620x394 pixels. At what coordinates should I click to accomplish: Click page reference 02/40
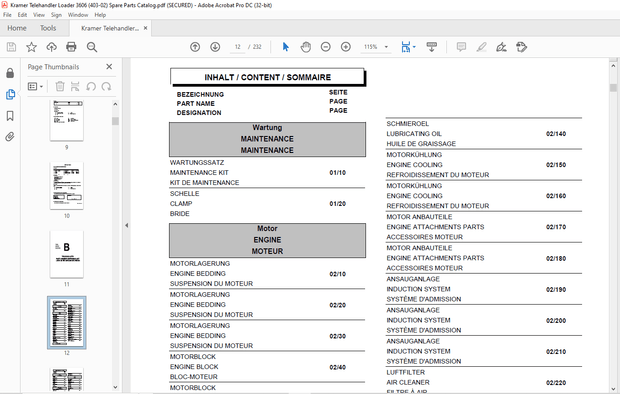(337, 367)
